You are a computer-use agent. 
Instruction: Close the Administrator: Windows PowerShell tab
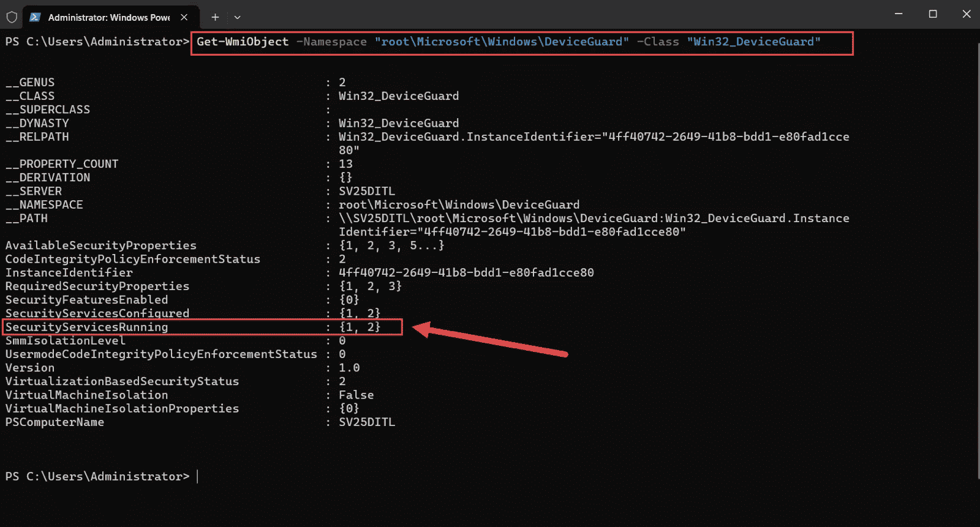pyautogui.click(x=184, y=17)
